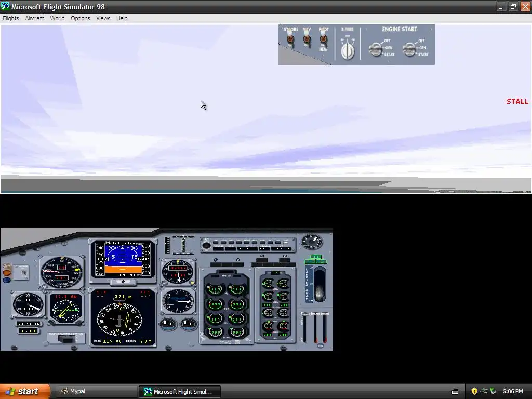Viewport: 532px width, 399px height.
Task: Click the blue marker beacon light
Action: [7, 280]
